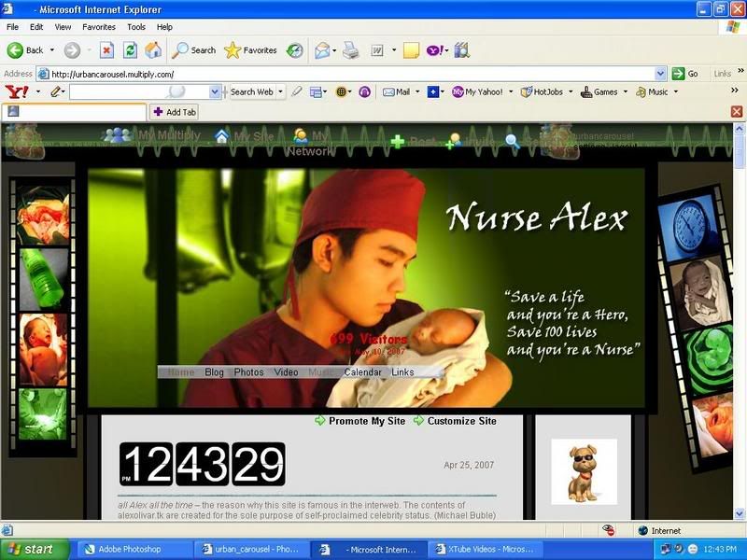Click the highlighter icon in Yahoo toolbar
Image resolution: width=747 pixels, height=560 pixels.
[x=296, y=91]
